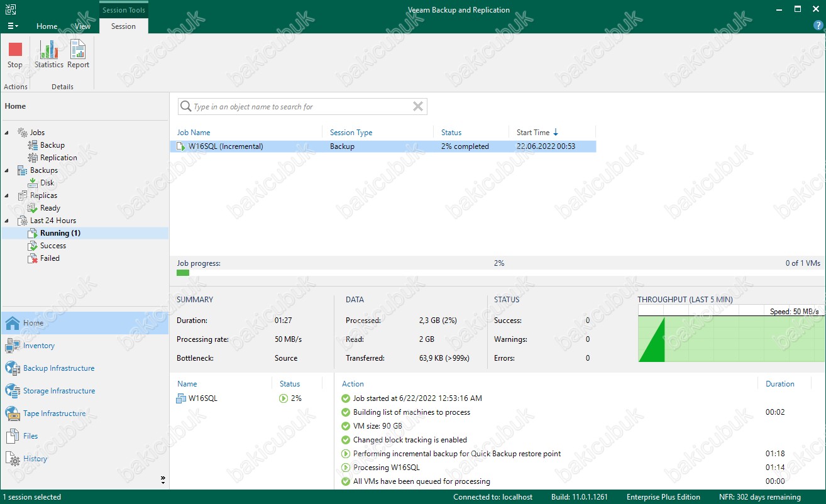The height and width of the screenshot is (504, 826).
Task: Click the green job progress bar
Action: (183, 273)
